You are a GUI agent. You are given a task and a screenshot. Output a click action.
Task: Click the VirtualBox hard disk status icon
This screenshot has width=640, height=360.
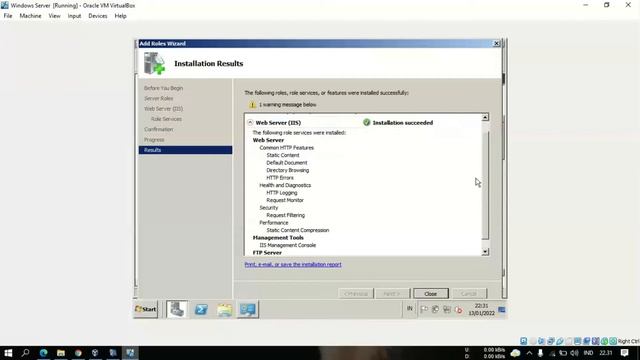tap(523, 341)
